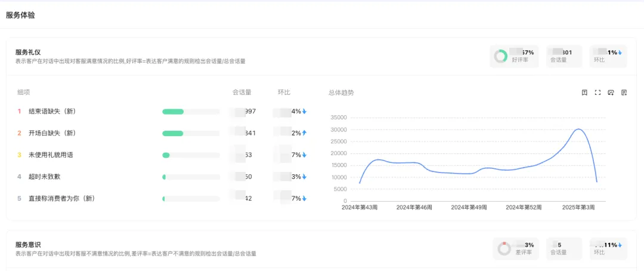Click the 结束语缺失 progress bar
644x271 pixels.
point(191,112)
